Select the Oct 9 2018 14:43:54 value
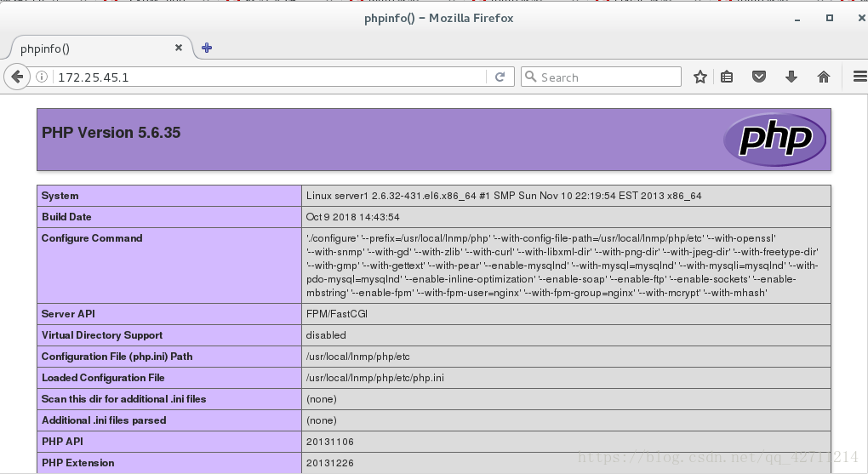868x474 pixels. [x=352, y=217]
